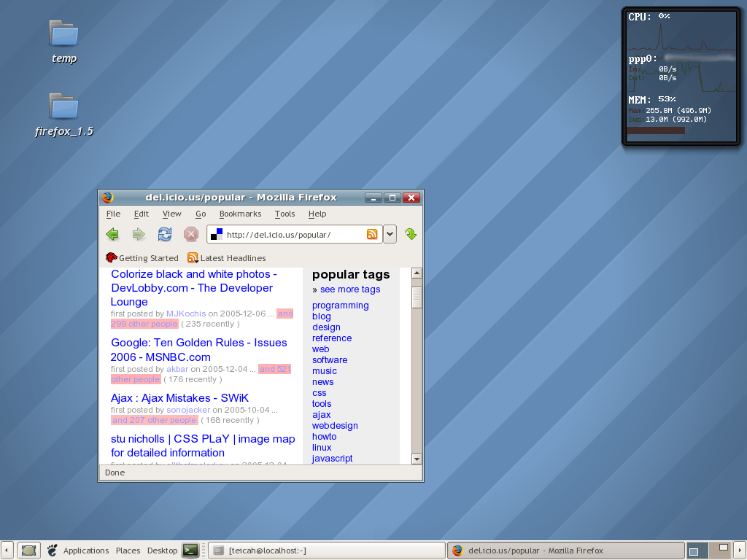Click '299 other people' link
This screenshot has height=560, width=747.
(x=144, y=324)
